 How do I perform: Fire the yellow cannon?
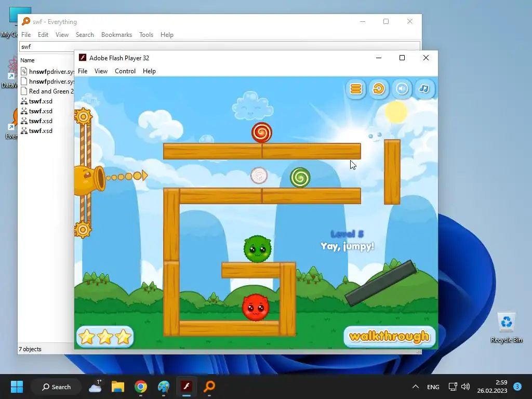(89, 180)
